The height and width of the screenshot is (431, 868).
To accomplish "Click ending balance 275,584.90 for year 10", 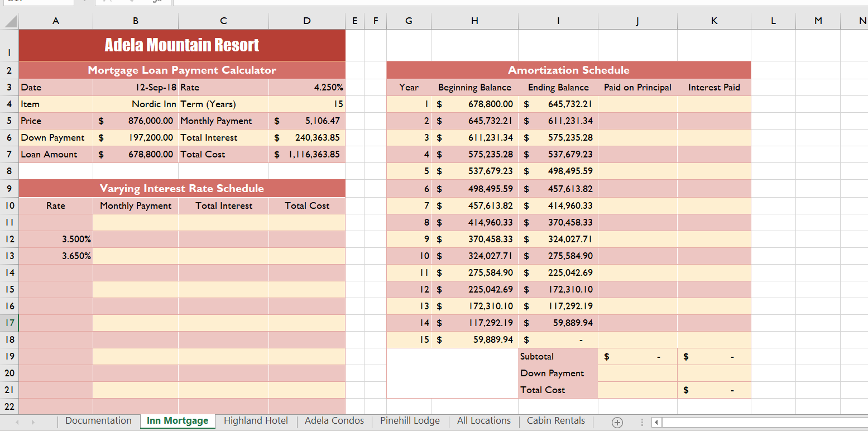I will (x=558, y=256).
